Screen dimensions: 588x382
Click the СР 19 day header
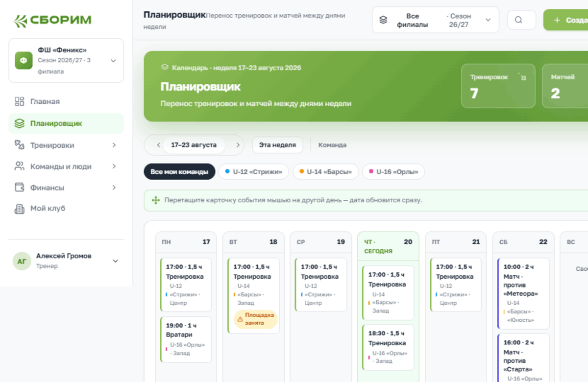click(321, 242)
